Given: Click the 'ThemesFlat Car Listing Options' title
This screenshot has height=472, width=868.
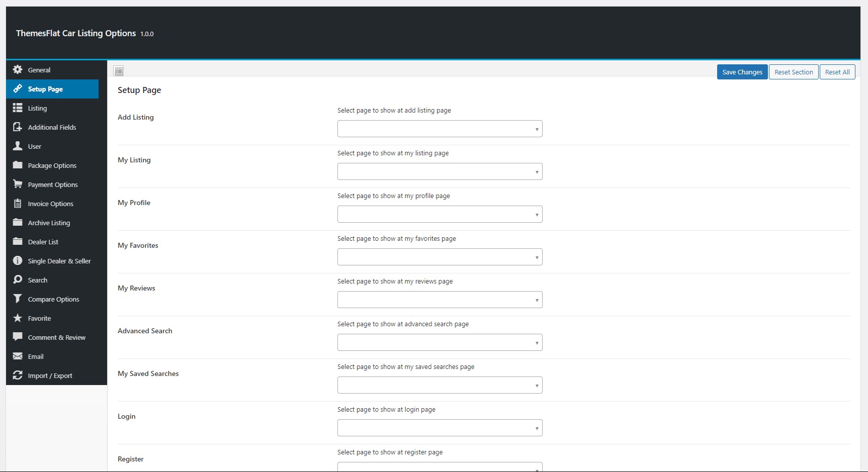Looking at the screenshot, I should click(x=76, y=33).
